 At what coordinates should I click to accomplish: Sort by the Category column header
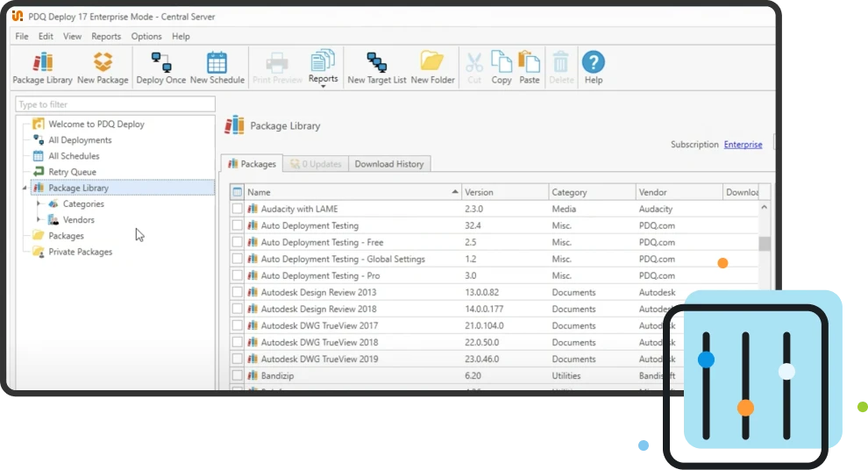(x=592, y=192)
